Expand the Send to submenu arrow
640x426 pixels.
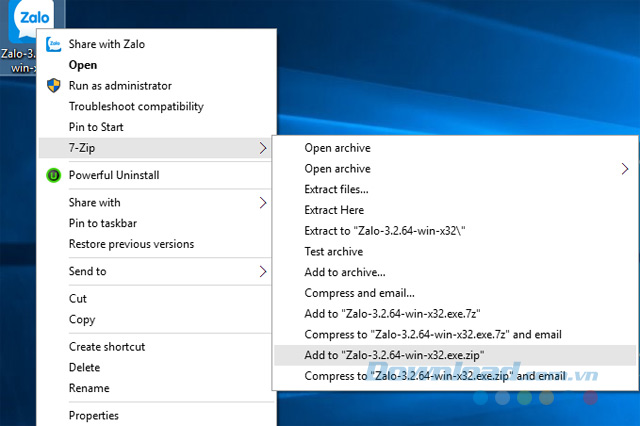[x=263, y=271]
